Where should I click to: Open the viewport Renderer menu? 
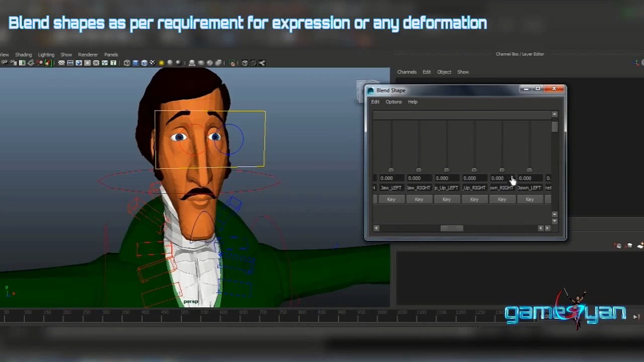(x=88, y=54)
